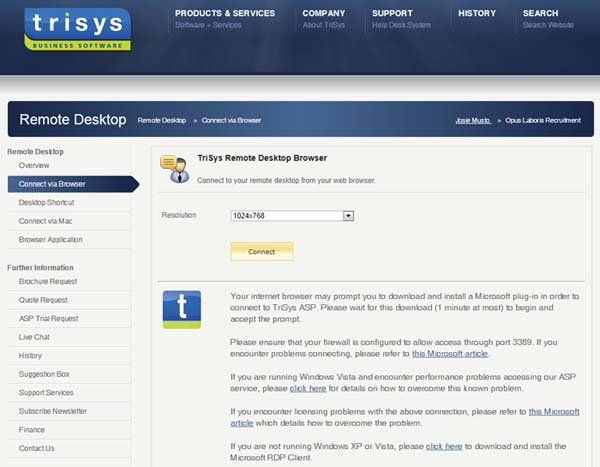Click the Remote Desktop page title

(x=73, y=119)
